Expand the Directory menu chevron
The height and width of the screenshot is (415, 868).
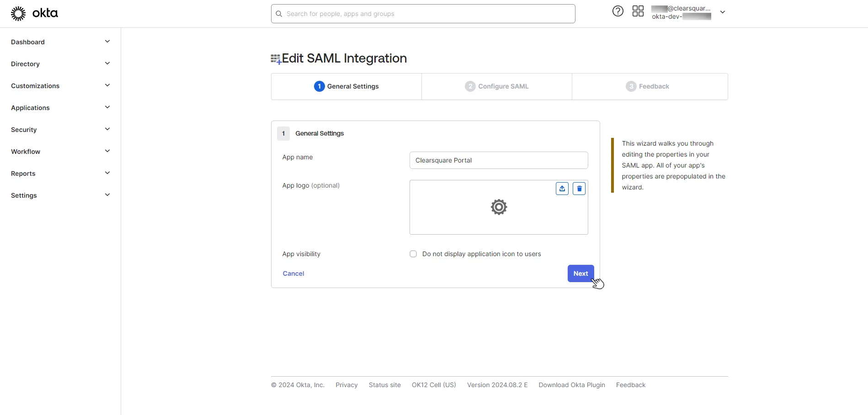click(107, 63)
